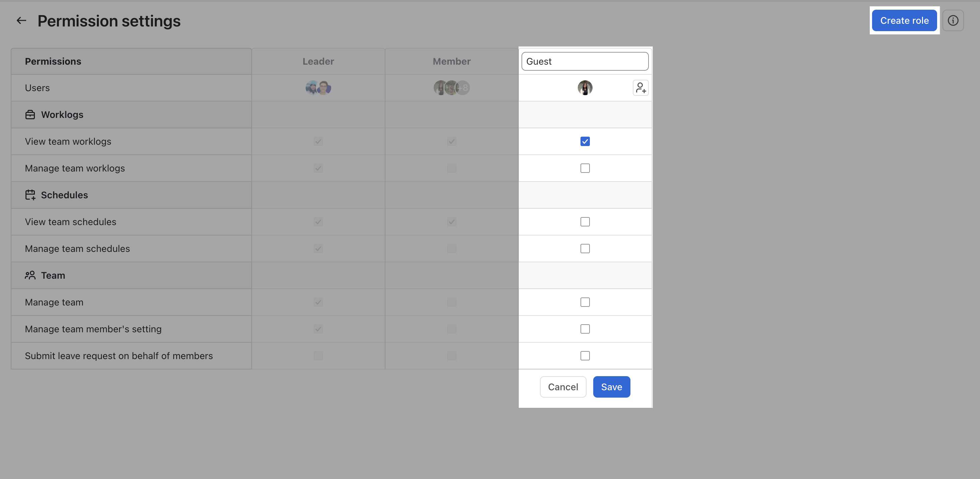The width and height of the screenshot is (980, 479).
Task: Toggle Leader's Manage team worklogs checkbox
Action: point(318,168)
